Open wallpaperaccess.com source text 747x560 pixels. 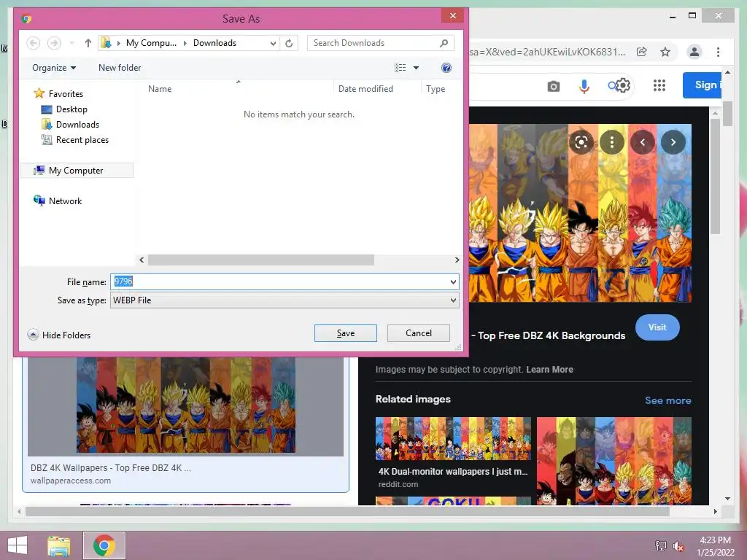click(x=71, y=481)
